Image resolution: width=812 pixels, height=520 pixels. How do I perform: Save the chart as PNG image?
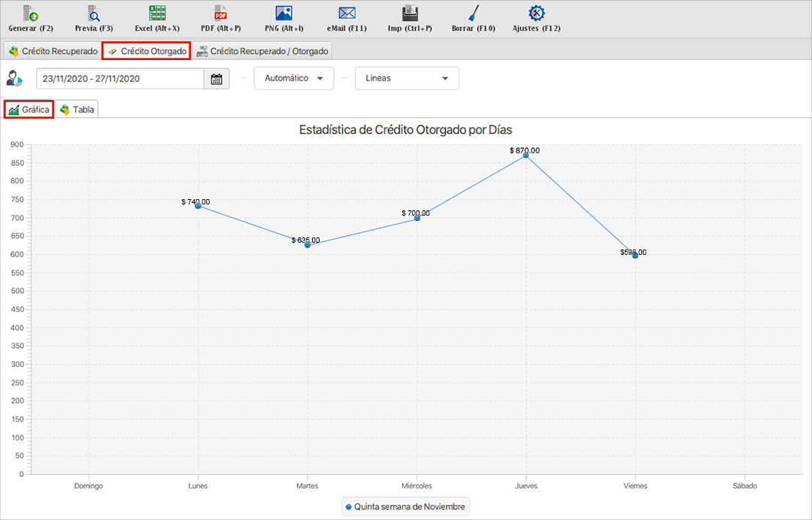click(x=283, y=14)
